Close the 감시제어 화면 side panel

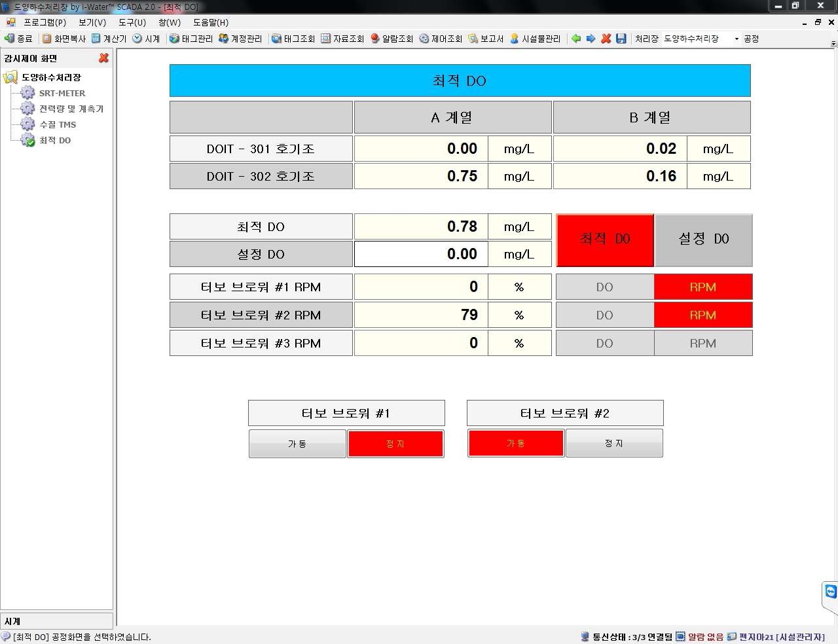[103, 58]
